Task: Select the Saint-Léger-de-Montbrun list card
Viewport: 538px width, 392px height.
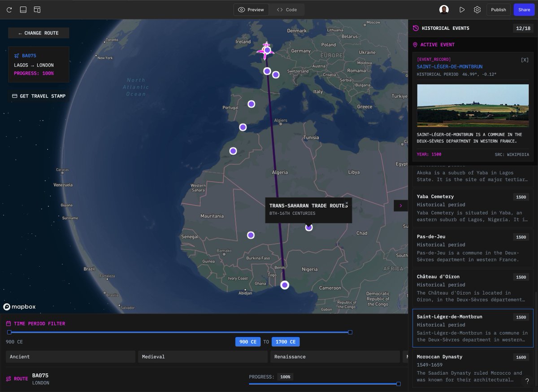Action: 473,328
